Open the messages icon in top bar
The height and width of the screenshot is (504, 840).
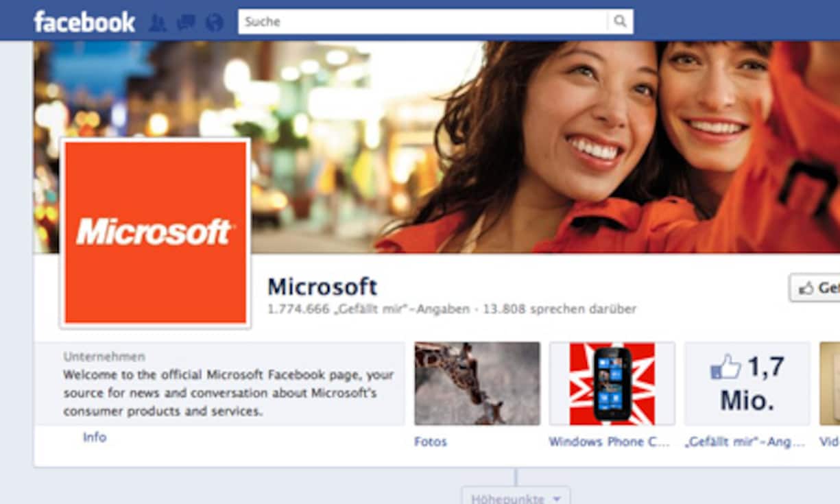click(186, 23)
